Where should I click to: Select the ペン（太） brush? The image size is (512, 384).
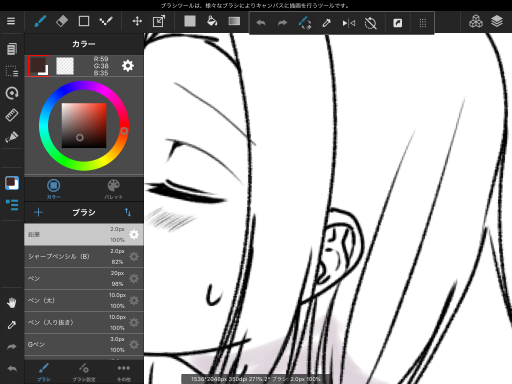click(84, 300)
